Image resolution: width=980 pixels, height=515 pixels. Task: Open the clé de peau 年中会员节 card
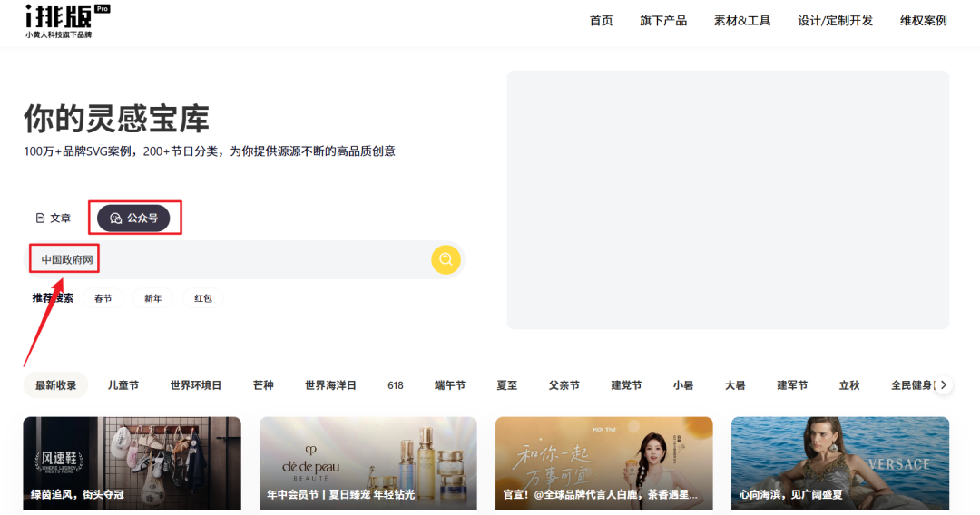tap(368, 464)
